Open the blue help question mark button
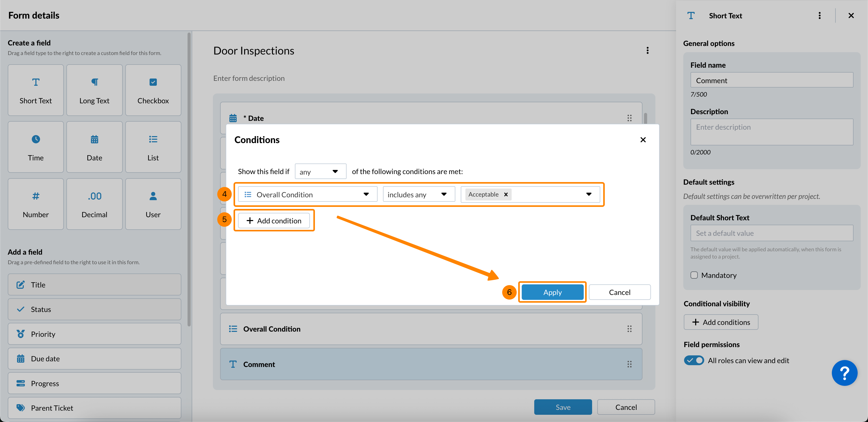This screenshot has height=422, width=868. pos(844,373)
